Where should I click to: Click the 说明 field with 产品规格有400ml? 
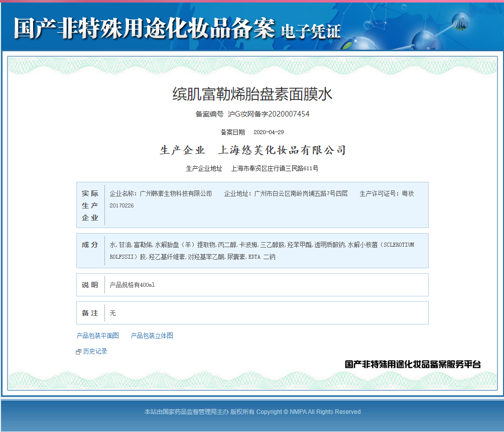point(133,285)
